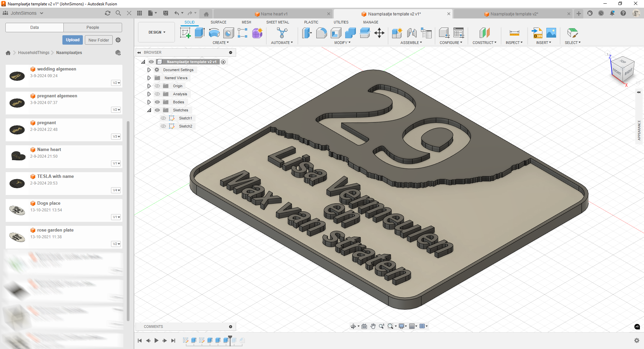Viewport: 644px width, 349px height.
Task: Switch to the Name heart v1 document tab
Action: click(x=274, y=14)
